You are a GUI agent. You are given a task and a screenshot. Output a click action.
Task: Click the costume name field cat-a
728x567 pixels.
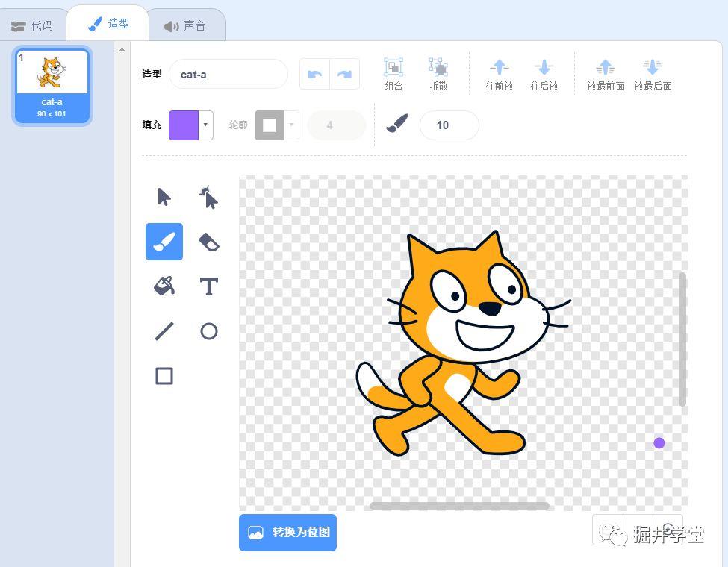click(x=228, y=75)
